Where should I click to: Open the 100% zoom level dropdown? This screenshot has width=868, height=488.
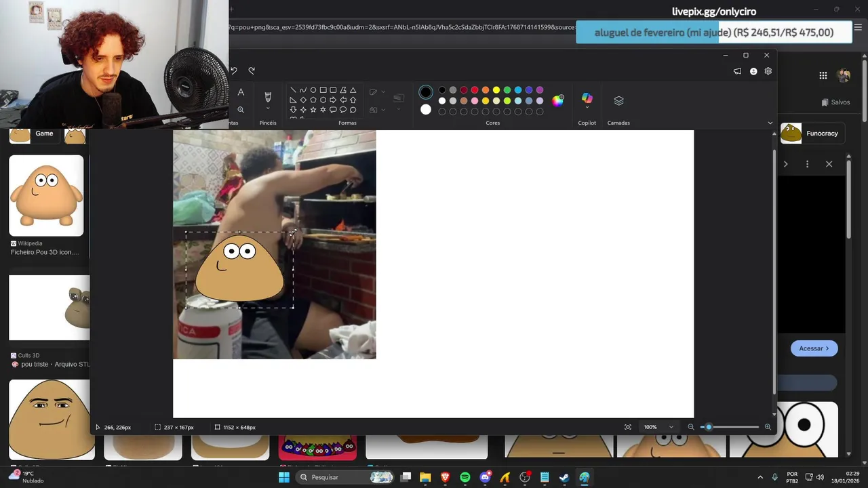[x=658, y=427]
